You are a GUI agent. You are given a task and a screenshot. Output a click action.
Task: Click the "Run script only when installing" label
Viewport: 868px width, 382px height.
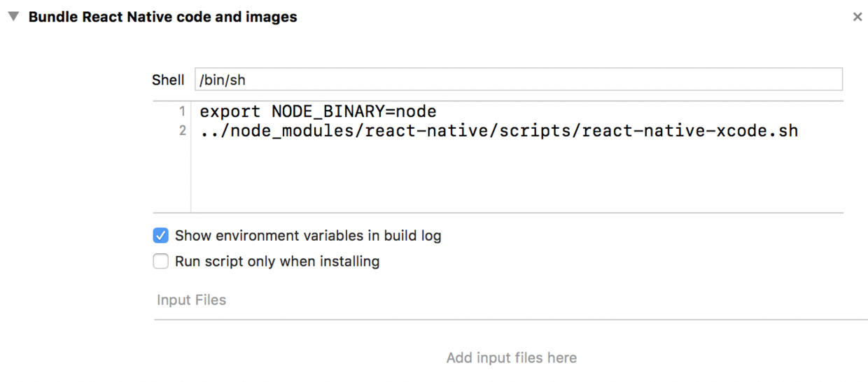click(x=277, y=262)
